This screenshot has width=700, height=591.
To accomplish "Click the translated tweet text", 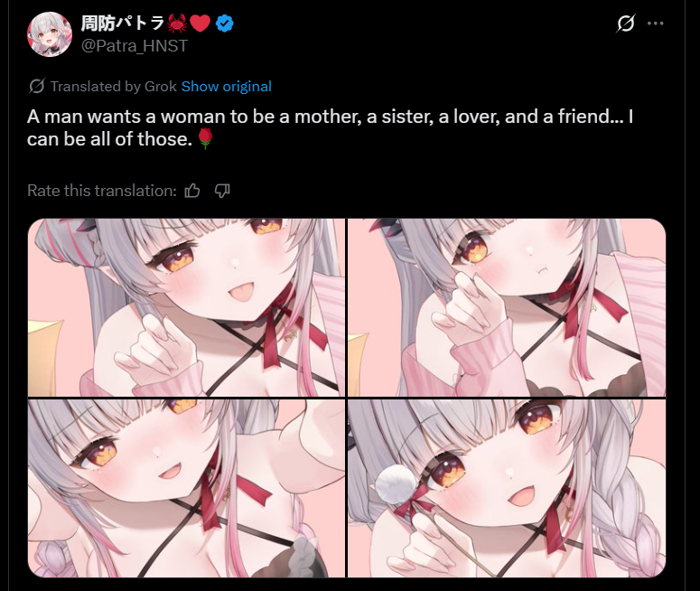I will pos(331,127).
